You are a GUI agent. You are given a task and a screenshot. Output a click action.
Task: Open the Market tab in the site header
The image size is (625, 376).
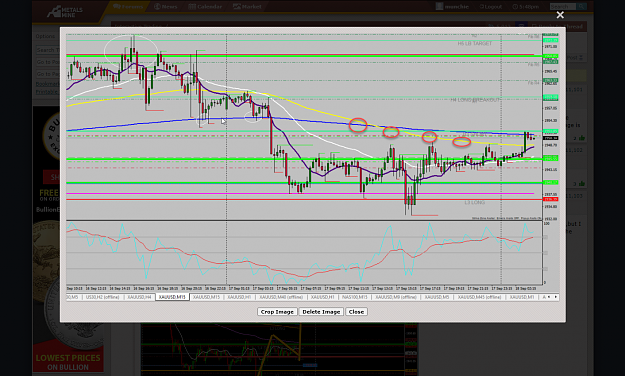point(248,6)
